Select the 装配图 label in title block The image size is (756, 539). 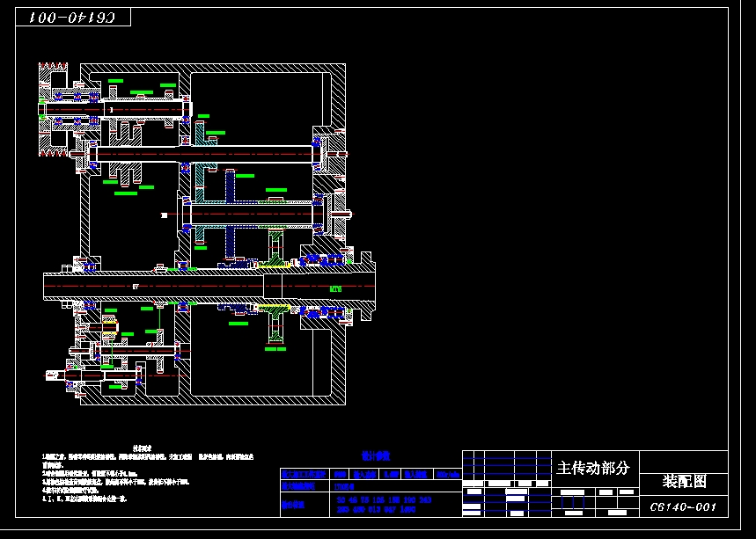[684, 481]
